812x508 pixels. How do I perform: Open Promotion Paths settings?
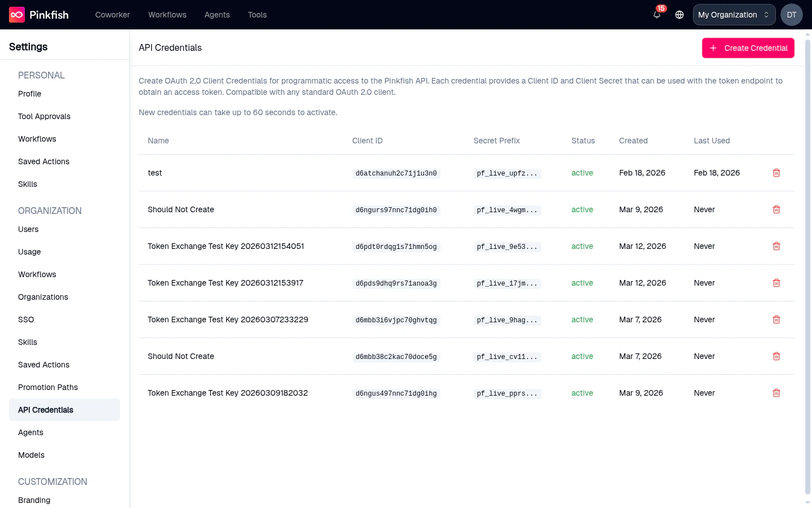(48, 387)
